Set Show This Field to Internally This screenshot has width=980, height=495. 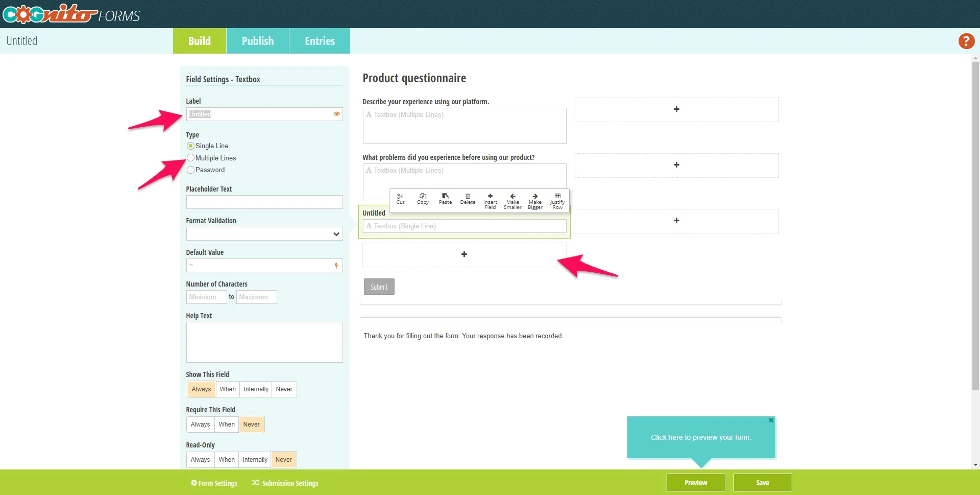[256, 389]
